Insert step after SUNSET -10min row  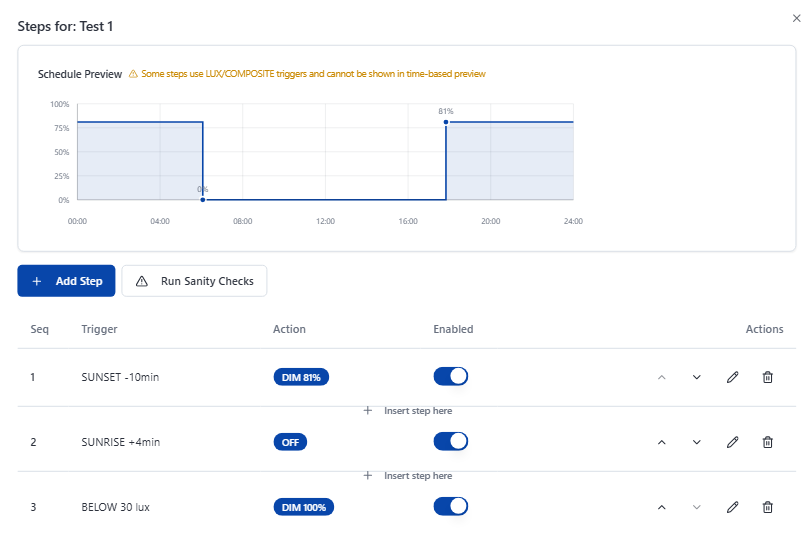click(408, 411)
